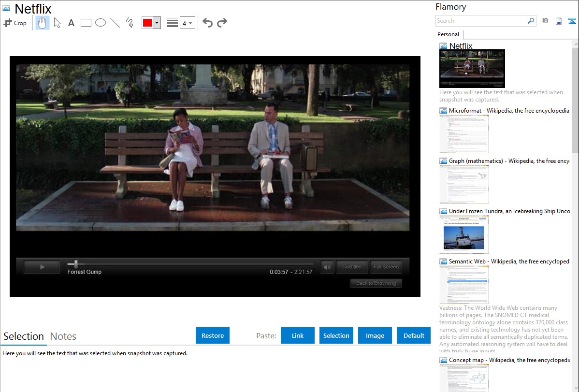Screen dimensions: 579x392
Task: Redo the annotation
Action: [222, 23]
